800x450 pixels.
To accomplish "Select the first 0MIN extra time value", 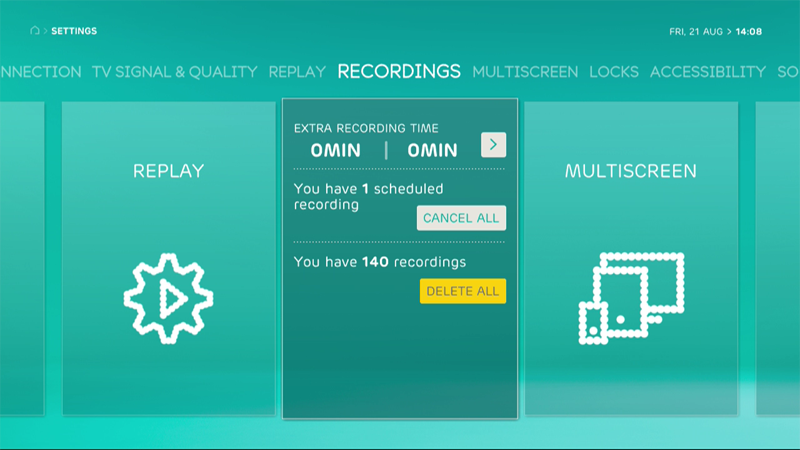I will pyautogui.click(x=335, y=151).
